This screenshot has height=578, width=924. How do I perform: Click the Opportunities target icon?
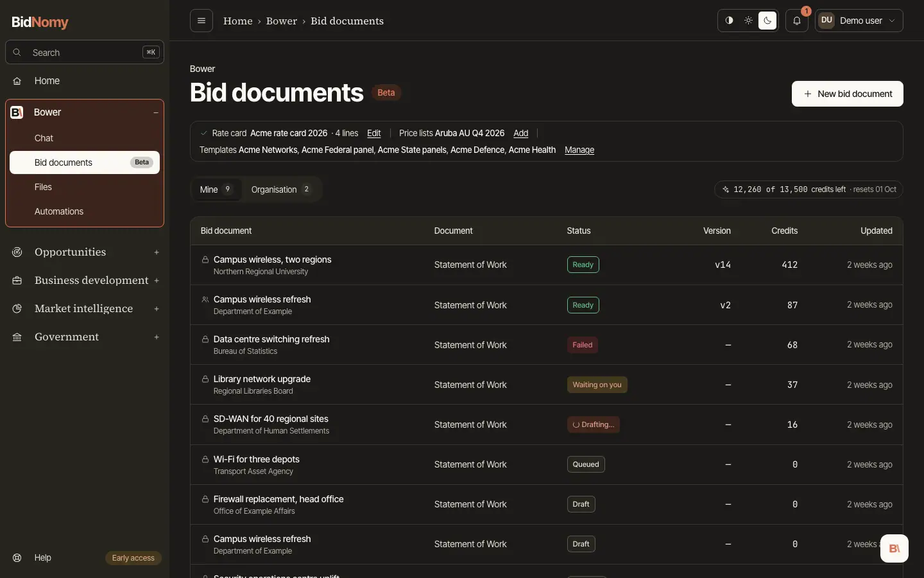pos(17,252)
